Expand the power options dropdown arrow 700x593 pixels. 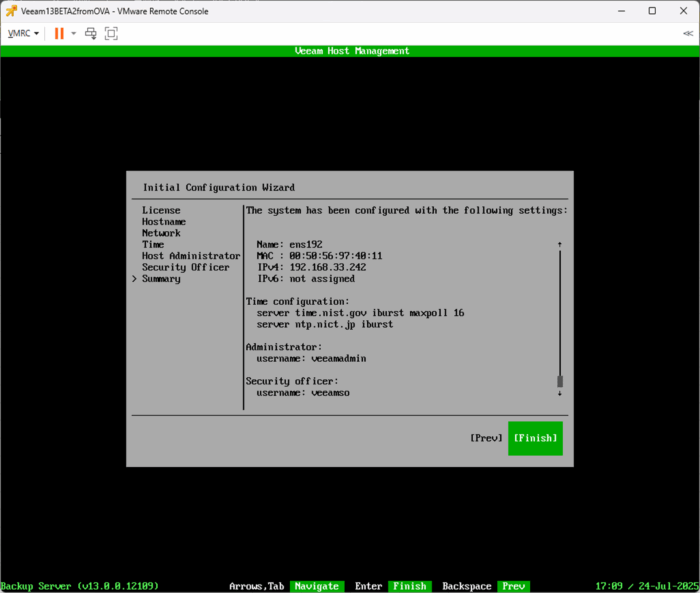click(x=74, y=33)
